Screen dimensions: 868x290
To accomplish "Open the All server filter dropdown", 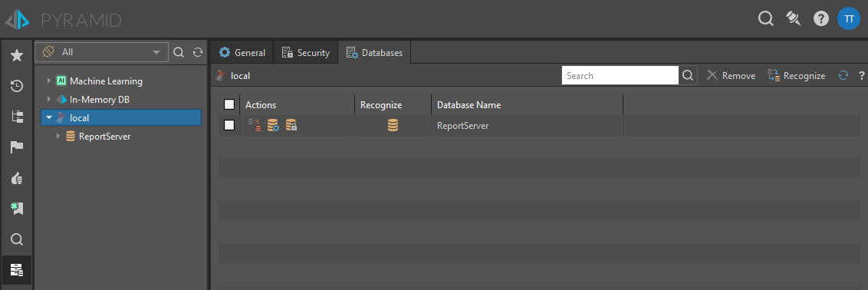I will point(101,52).
